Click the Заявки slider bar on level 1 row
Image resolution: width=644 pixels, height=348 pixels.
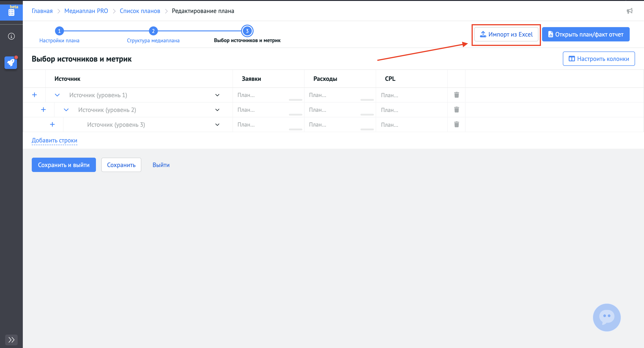point(295,100)
